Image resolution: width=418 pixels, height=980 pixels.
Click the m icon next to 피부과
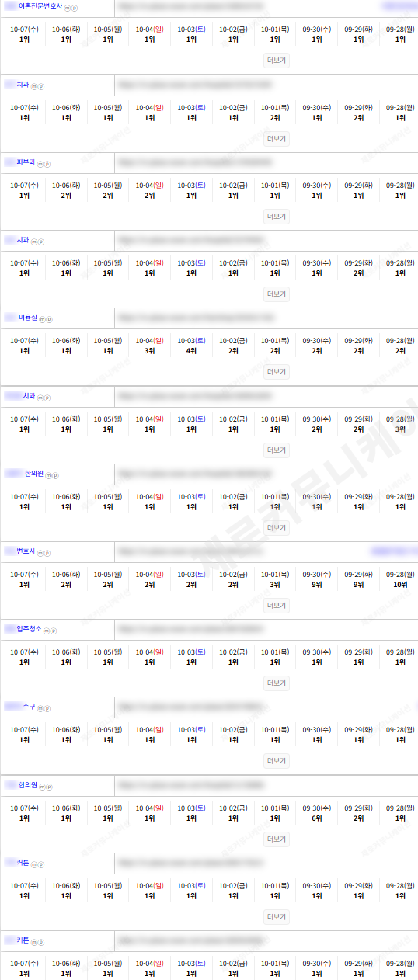click(41, 164)
